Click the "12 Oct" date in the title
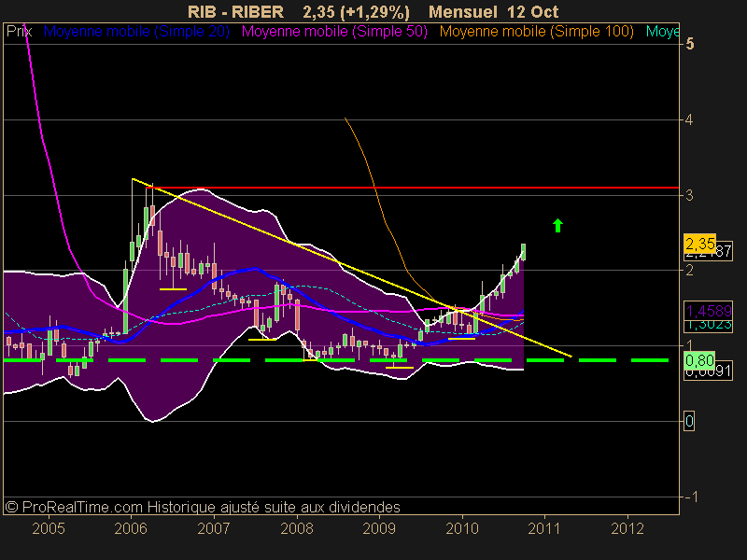Screen dimensions: 747x560 (x=532, y=11)
